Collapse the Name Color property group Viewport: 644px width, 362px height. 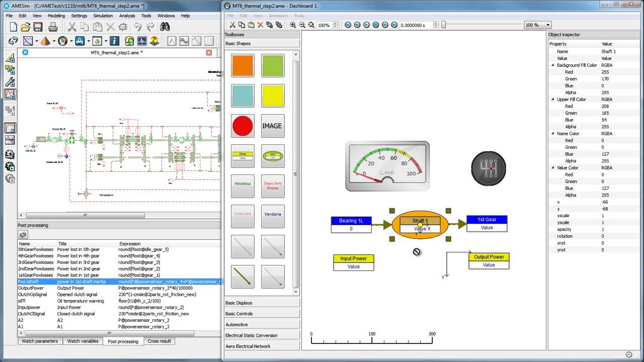point(552,133)
